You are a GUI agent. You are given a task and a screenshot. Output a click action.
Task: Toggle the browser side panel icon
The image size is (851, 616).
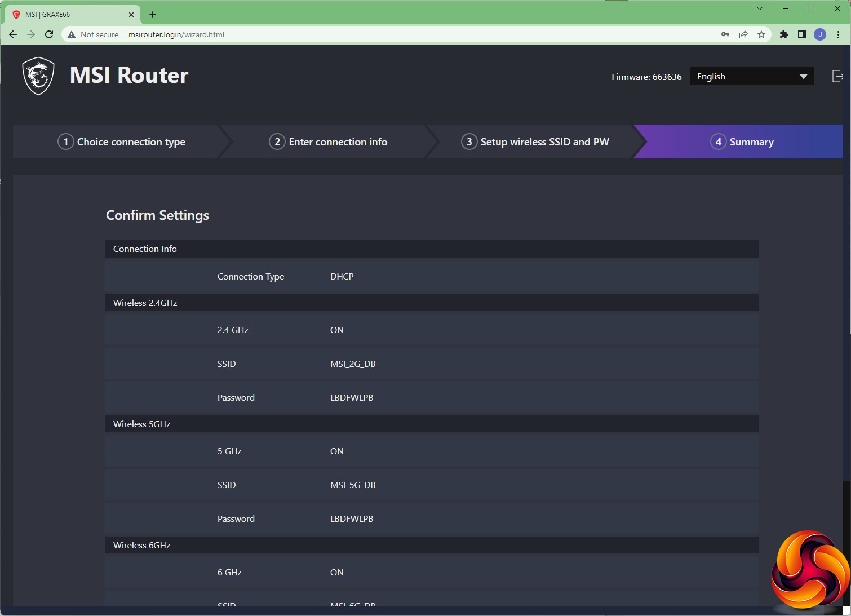(802, 34)
